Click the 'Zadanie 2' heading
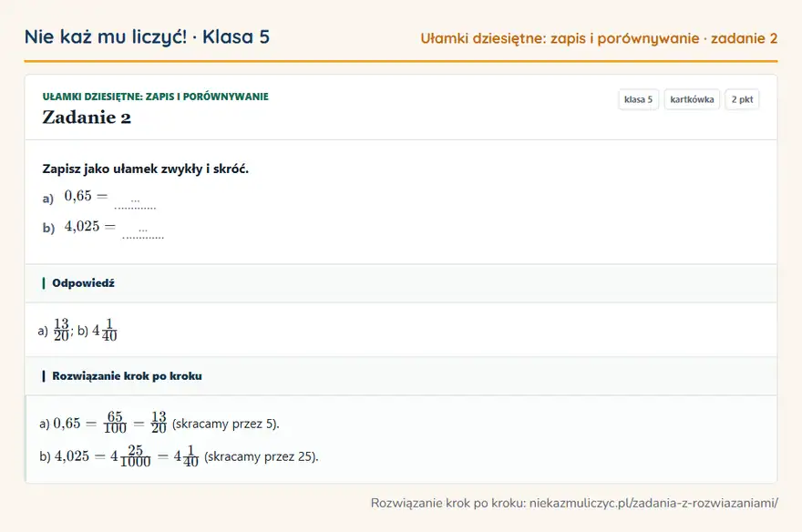The width and height of the screenshot is (802, 532). [x=87, y=118]
